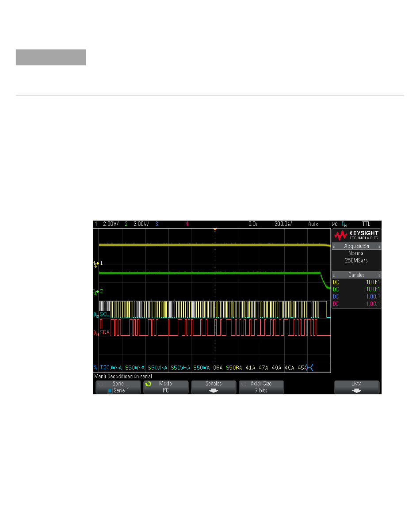Select channel 2 2.00V/ scale readout
The image size is (420, 515).
click(x=141, y=224)
